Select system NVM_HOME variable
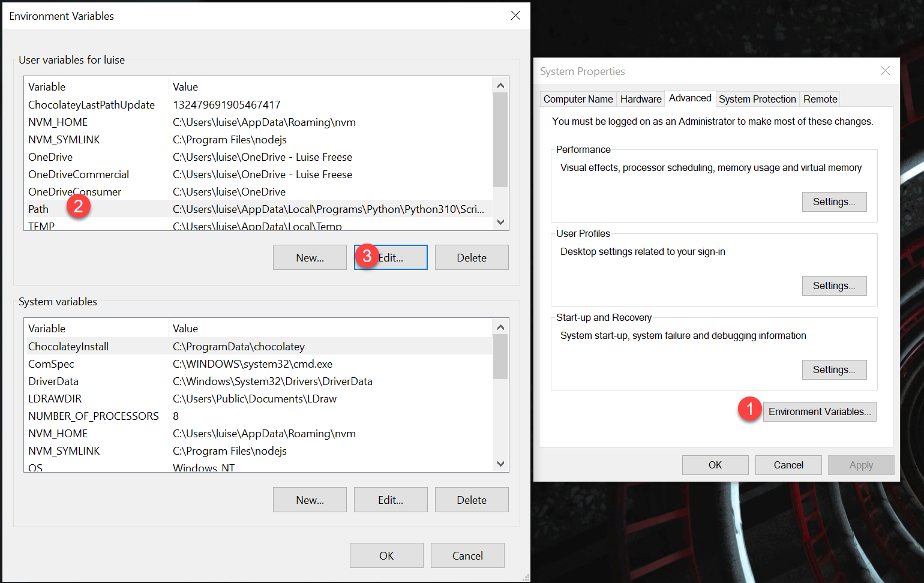The width and height of the screenshot is (924, 583). click(x=259, y=433)
